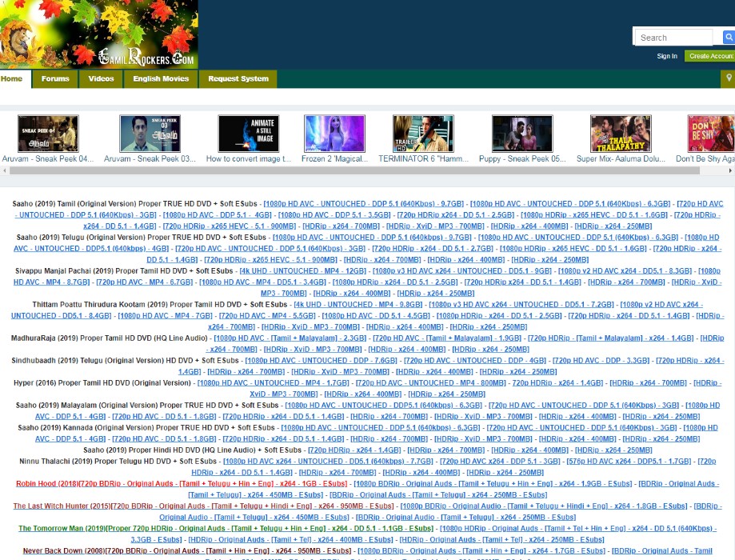Open Saaho Hindi 720p HDRip 1.4GB link

354,450
